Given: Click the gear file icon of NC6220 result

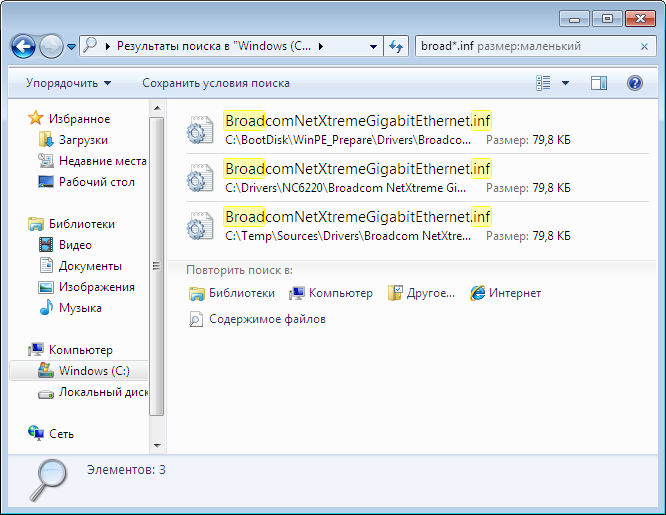Looking at the screenshot, I should coord(200,178).
